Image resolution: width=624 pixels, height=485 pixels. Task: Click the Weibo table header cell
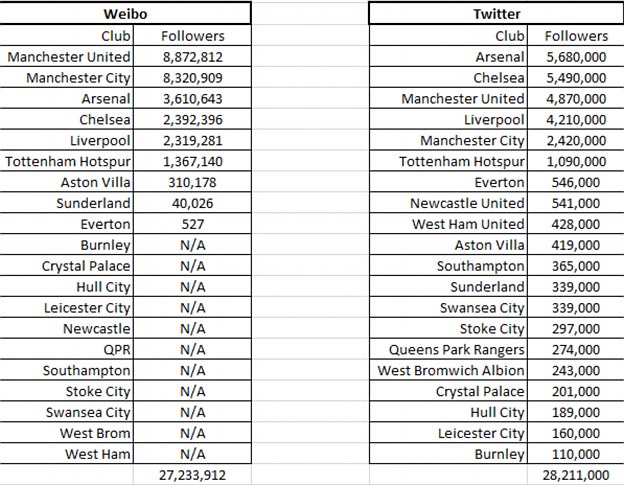(x=126, y=14)
